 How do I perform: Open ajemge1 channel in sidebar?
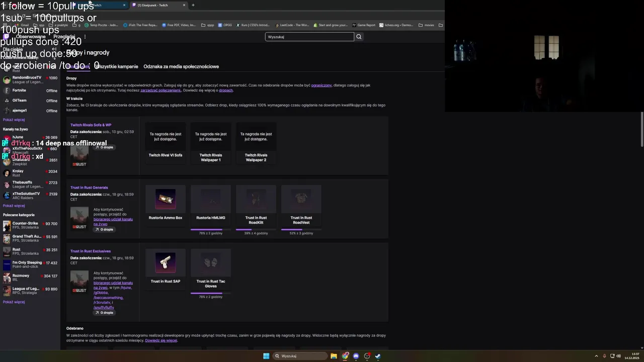tap(30, 111)
